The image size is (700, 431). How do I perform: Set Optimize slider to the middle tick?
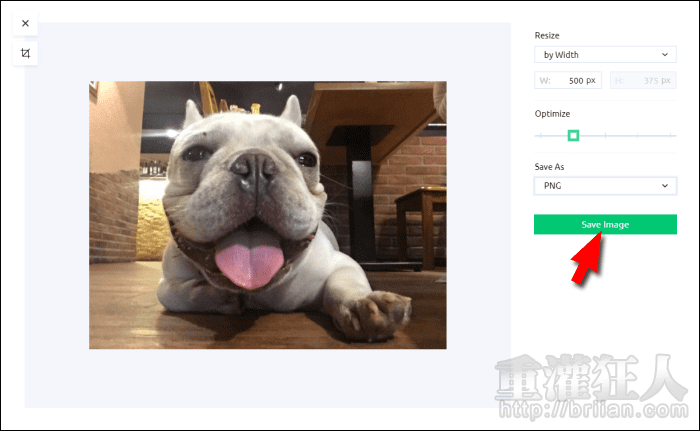606,135
